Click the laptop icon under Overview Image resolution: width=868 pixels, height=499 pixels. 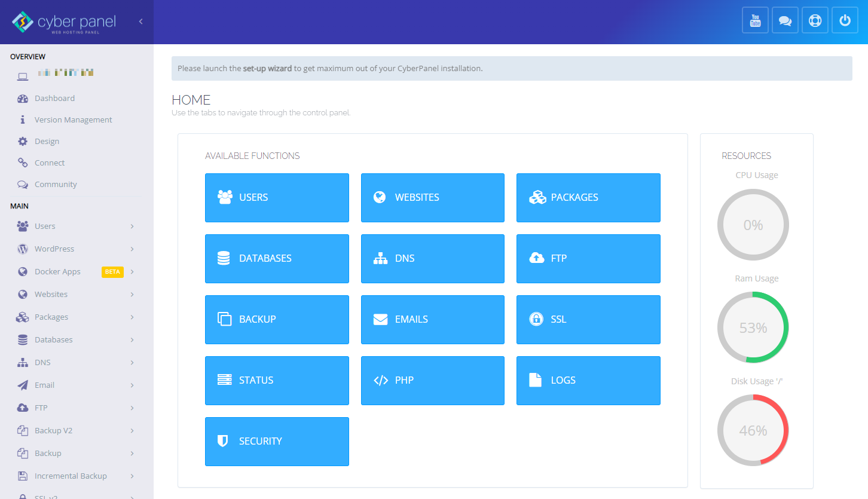[23, 76]
